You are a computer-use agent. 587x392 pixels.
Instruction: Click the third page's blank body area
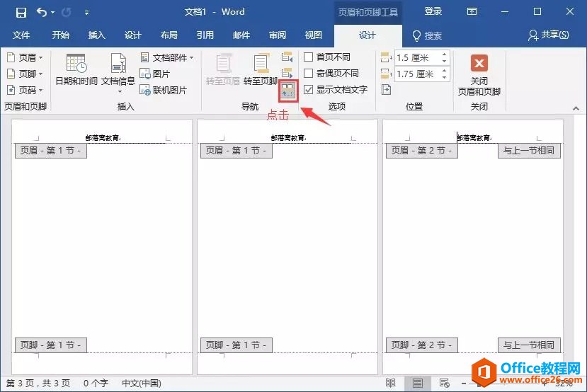click(473, 247)
